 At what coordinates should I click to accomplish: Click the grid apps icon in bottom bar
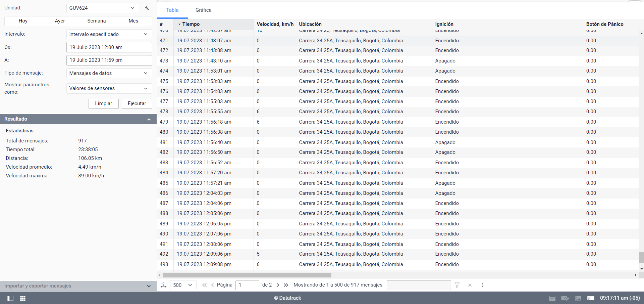pos(23,298)
